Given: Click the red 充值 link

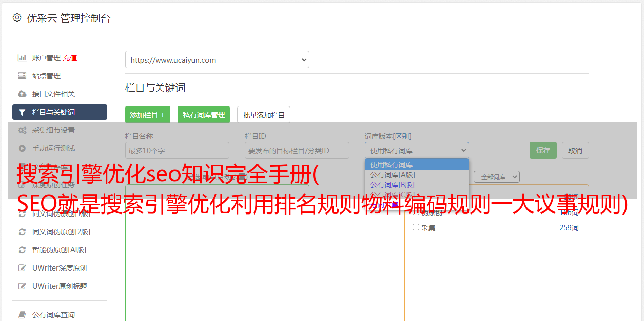Looking at the screenshot, I should [70, 58].
